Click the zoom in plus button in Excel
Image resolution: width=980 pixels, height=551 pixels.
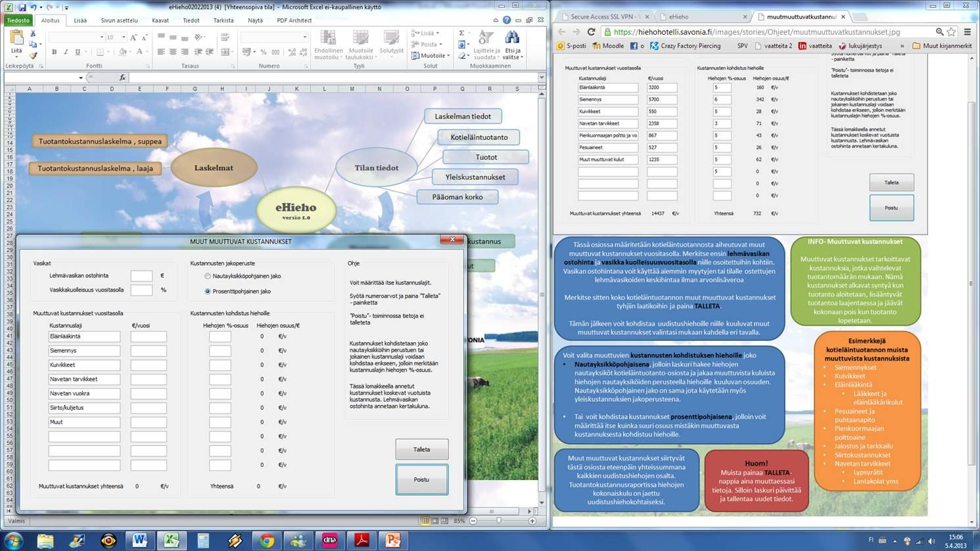point(532,521)
